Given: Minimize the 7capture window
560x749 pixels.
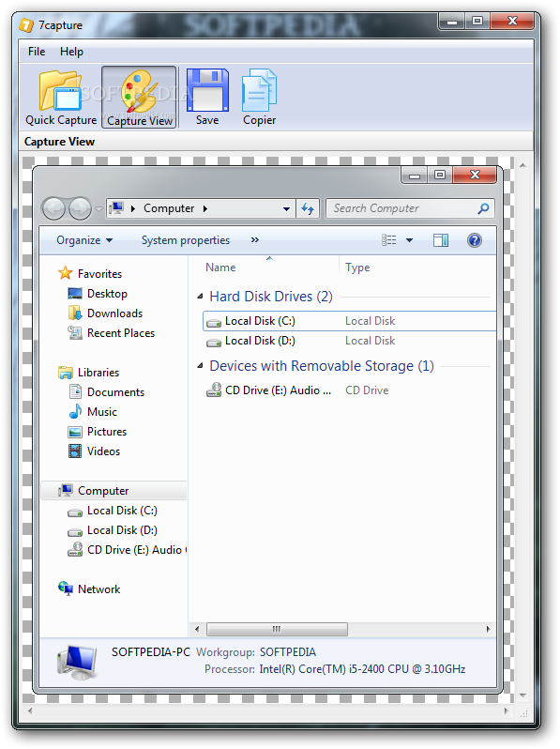Looking at the screenshot, I should coord(451,22).
